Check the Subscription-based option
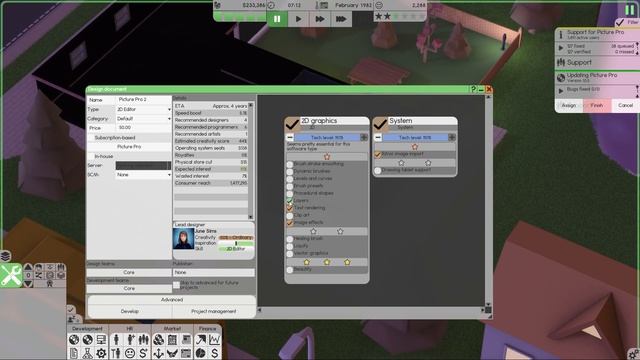The width and height of the screenshot is (640, 360). (91, 138)
